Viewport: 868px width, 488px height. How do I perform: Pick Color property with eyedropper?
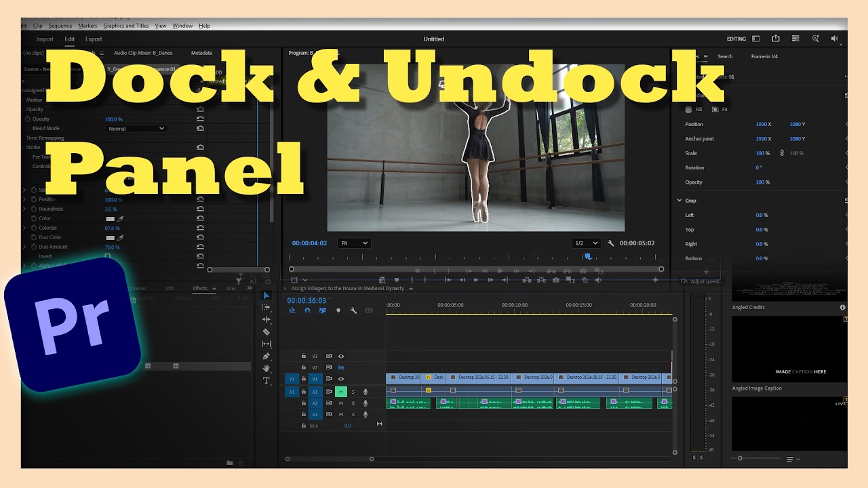click(121, 219)
